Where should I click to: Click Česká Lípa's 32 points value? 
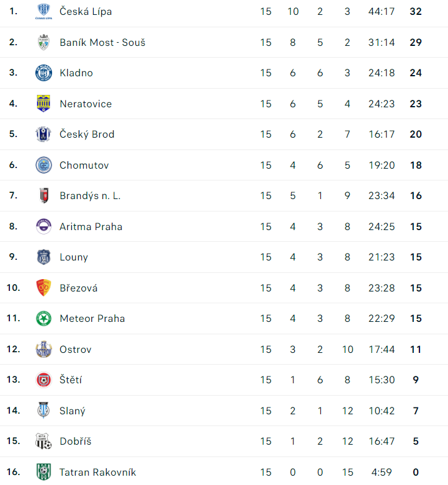pos(416,12)
